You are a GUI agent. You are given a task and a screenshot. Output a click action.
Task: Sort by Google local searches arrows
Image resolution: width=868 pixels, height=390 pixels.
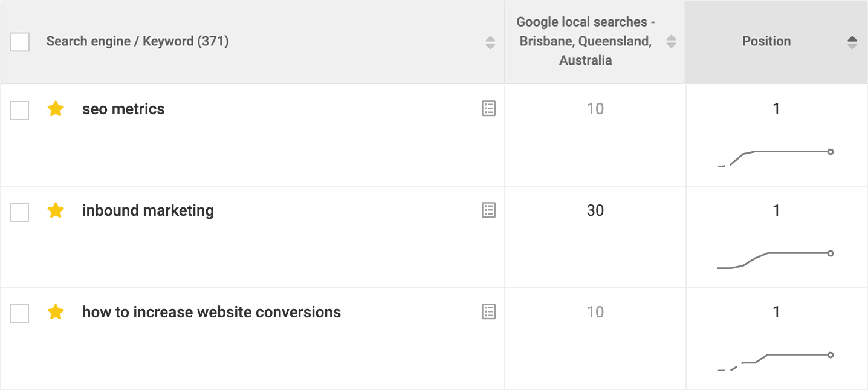(671, 42)
